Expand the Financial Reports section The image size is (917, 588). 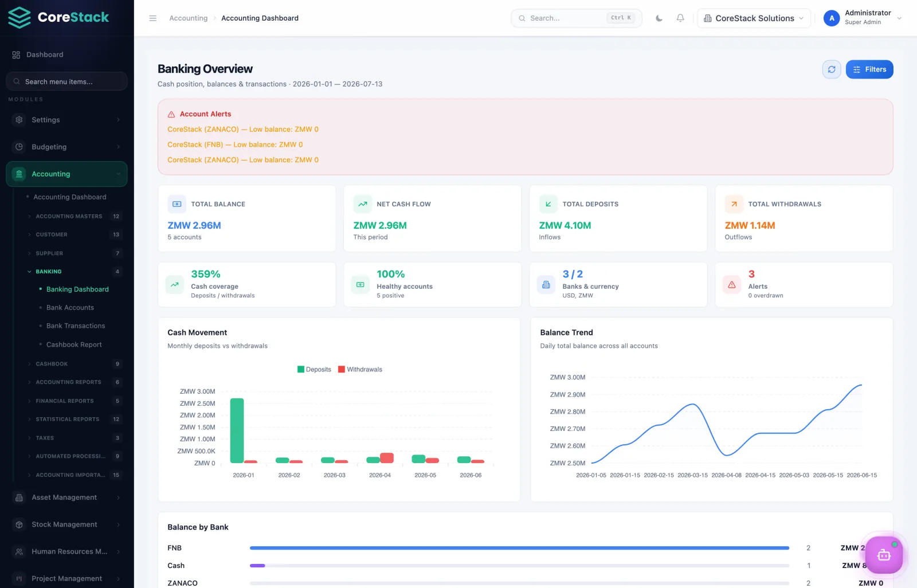pyautogui.click(x=75, y=401)
